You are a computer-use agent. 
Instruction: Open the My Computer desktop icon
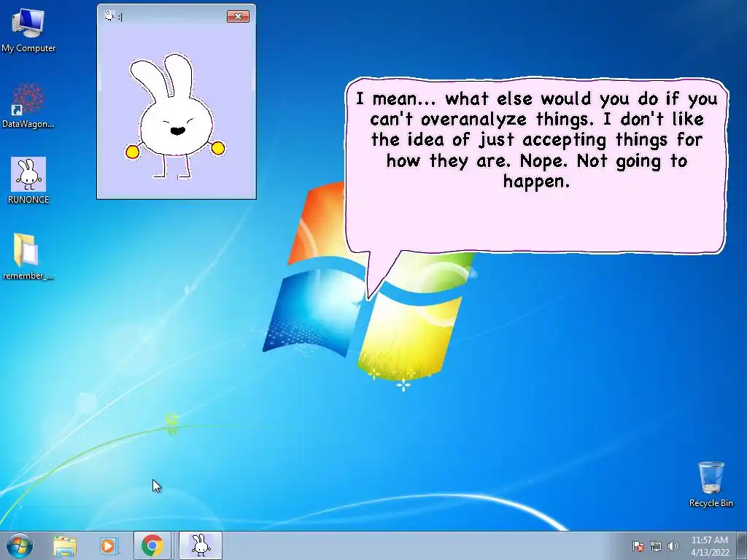point(28,30)
